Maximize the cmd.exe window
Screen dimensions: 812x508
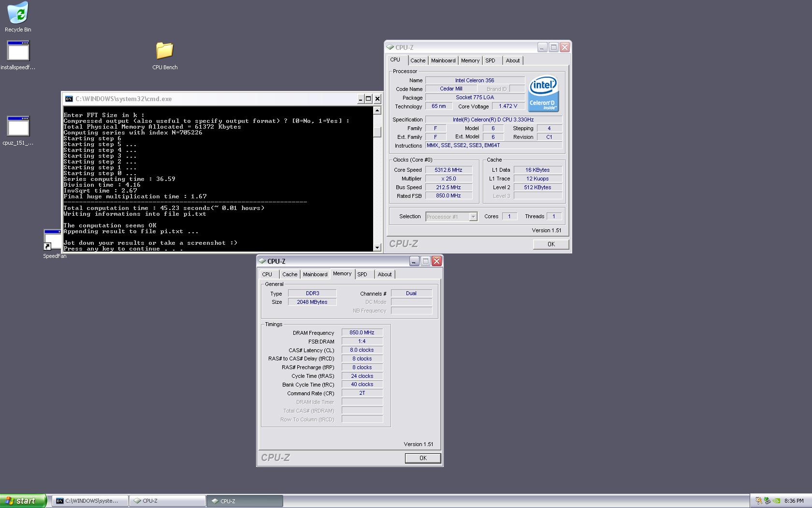(x=368, y=99)
